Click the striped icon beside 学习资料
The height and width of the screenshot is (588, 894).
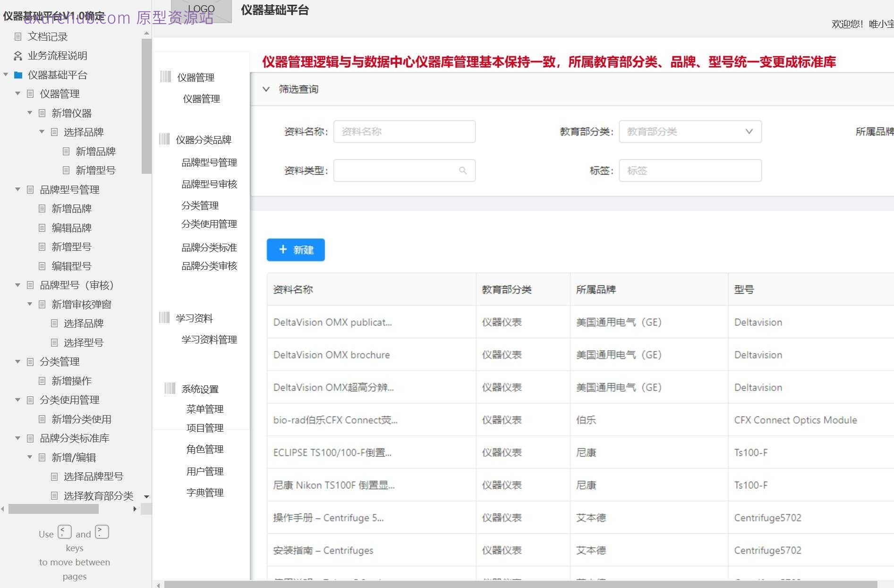[165, 318]
